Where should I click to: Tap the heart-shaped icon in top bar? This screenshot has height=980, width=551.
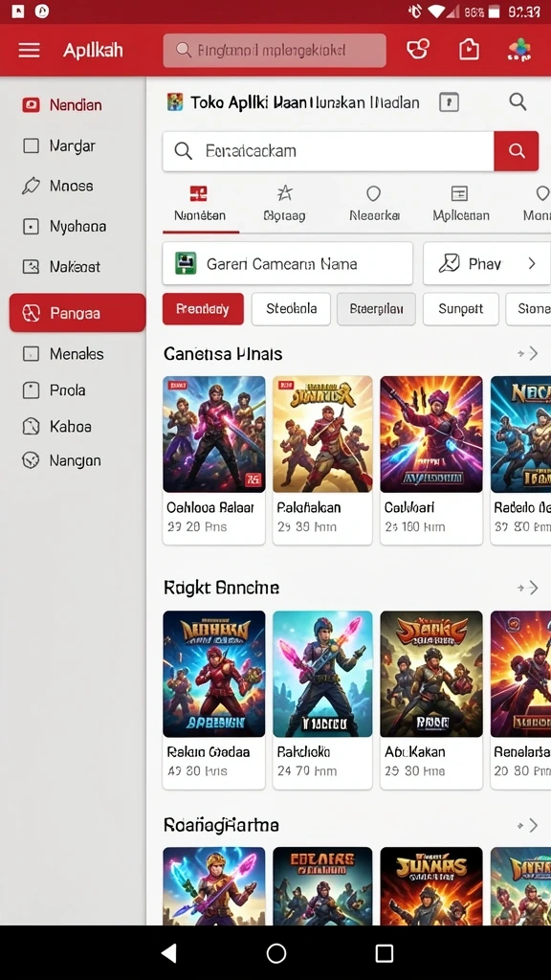point(418,50)
